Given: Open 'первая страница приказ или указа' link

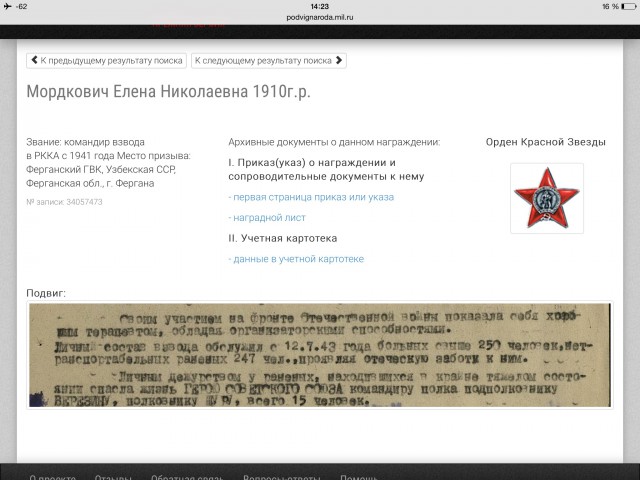Looking at the screenshot, I should 312,197.
